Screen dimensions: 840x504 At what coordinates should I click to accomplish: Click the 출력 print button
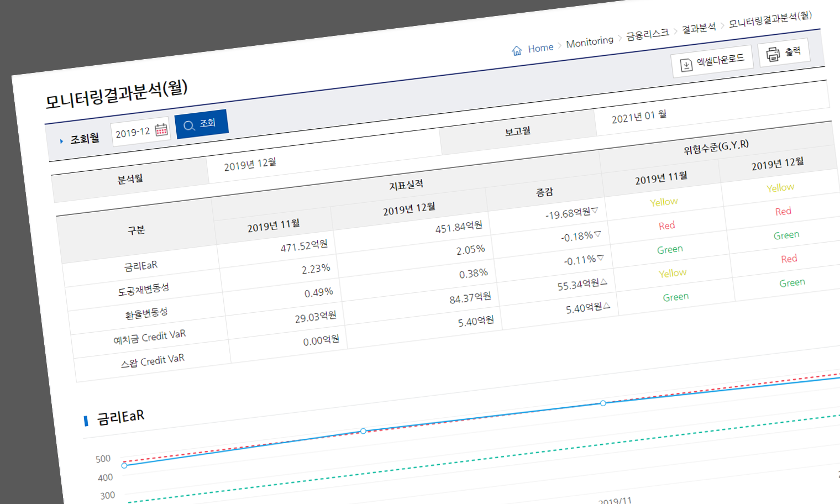coord(784,52)
